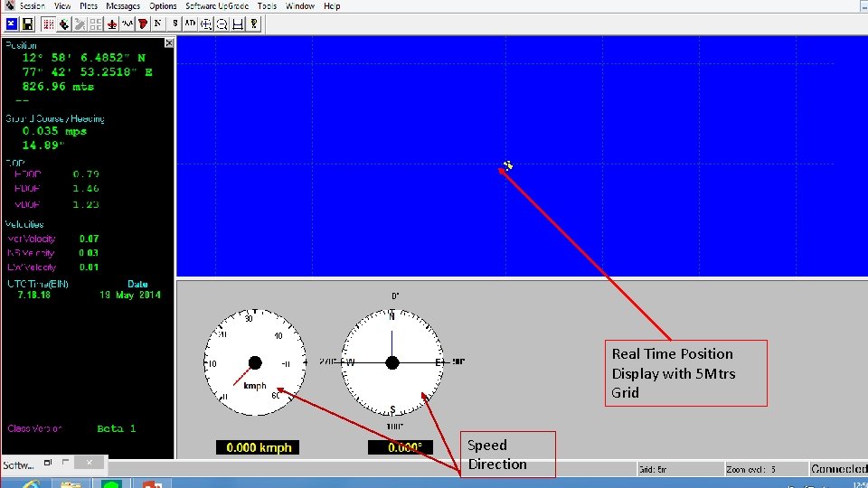868x488 pixels.
Task: Open the Help menu
Action: [332, 6]
